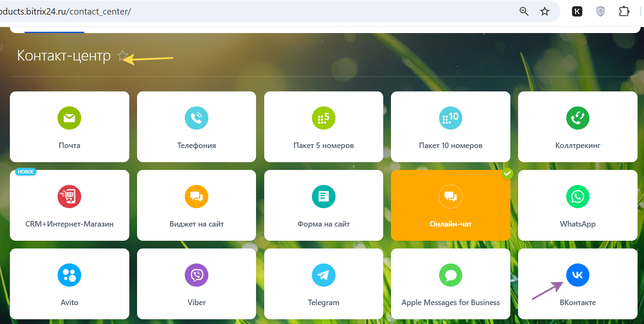
Task: Open the CRM+Интернет-Магазин cart icon
Action: click(69, 197)
